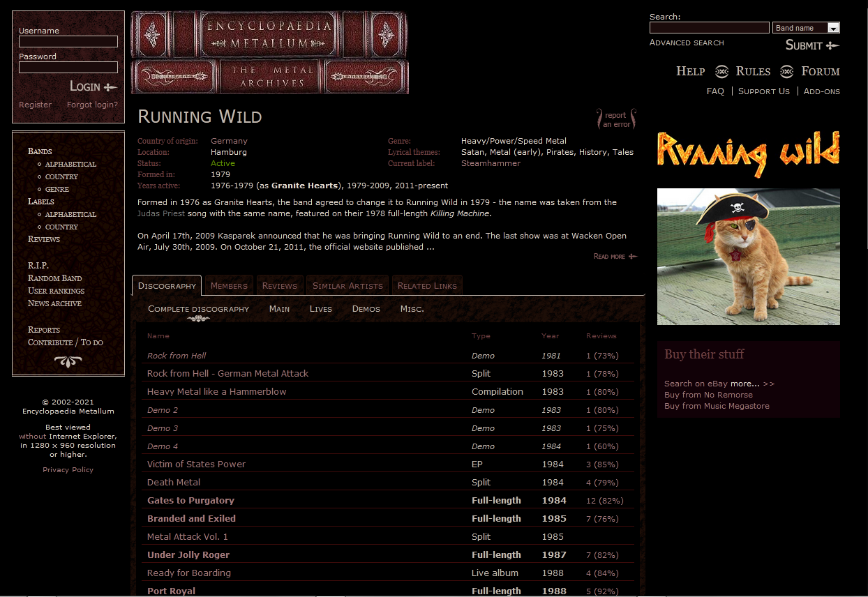Open Ready for Boarding live album
The height and width of the screenshot is (597, 868).
(189, 573)
